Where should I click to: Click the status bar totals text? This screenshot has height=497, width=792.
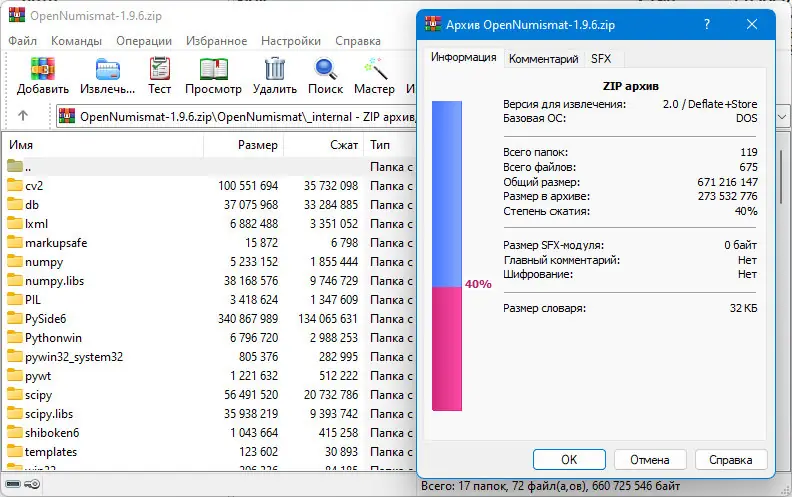click(x=551, y=486)
